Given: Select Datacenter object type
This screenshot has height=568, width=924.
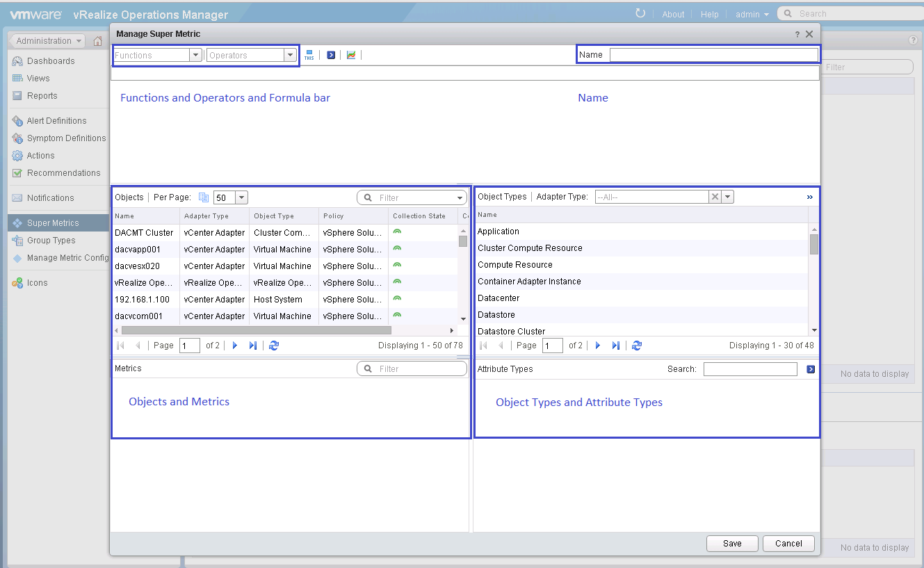Looking at the screenshot, I should (641, 298).
